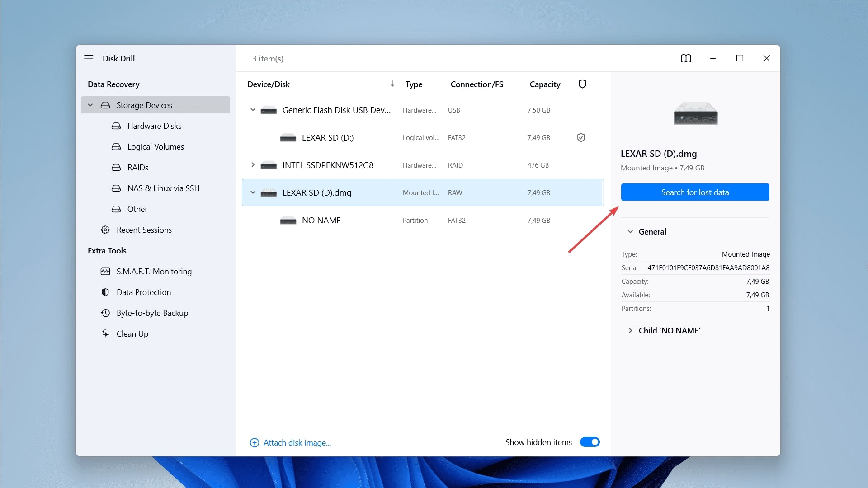Enable or disable the RAIDs section

pos(139,167)
